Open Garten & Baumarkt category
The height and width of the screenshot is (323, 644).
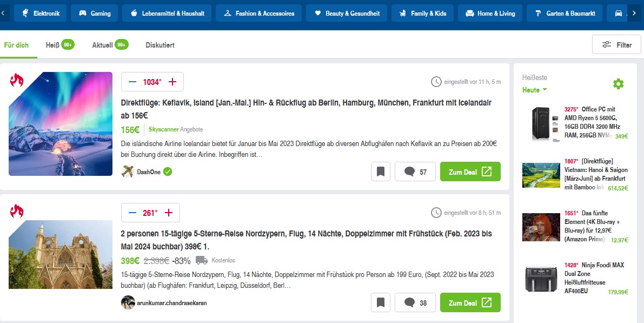(x=565, y=13)
